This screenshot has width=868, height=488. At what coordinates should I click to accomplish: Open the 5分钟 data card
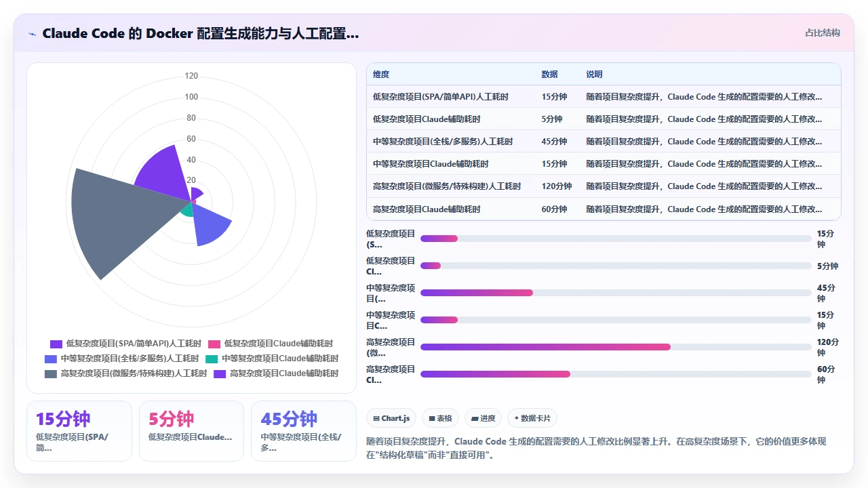point(191,431)
